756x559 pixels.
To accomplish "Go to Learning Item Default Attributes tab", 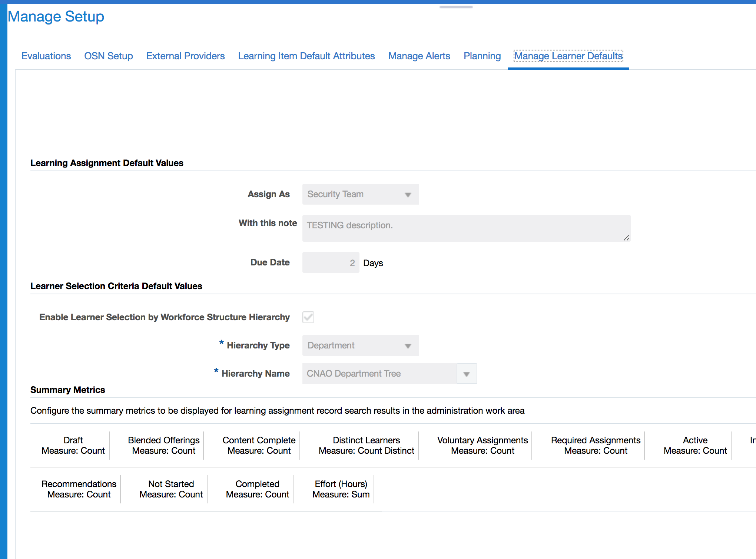I will (x=306, y=56).
